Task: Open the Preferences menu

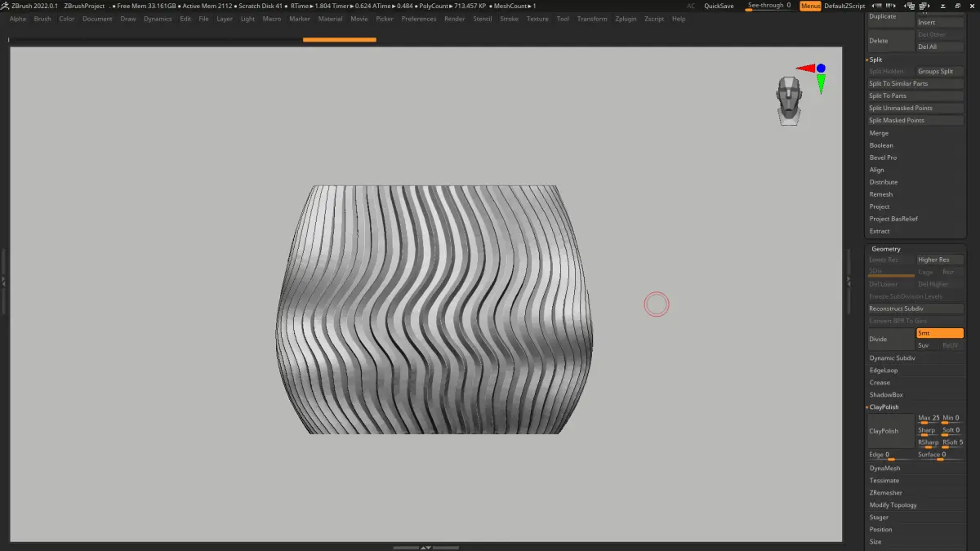Action: tap(419, 19)
